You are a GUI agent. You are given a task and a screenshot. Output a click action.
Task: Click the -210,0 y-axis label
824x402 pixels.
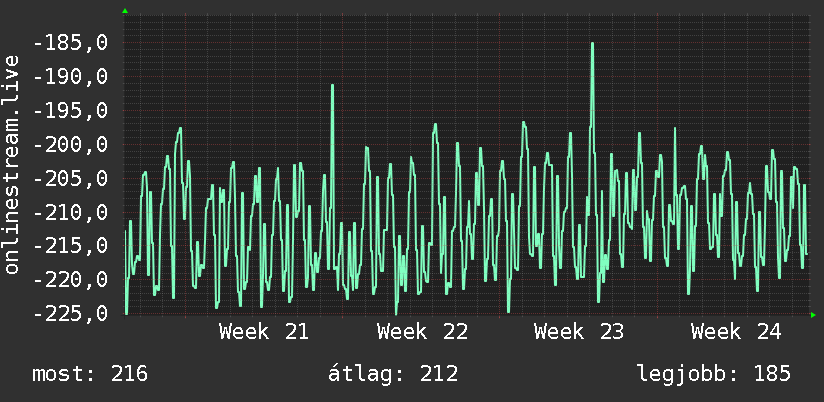pyautogui.click(x=70, y=213)
